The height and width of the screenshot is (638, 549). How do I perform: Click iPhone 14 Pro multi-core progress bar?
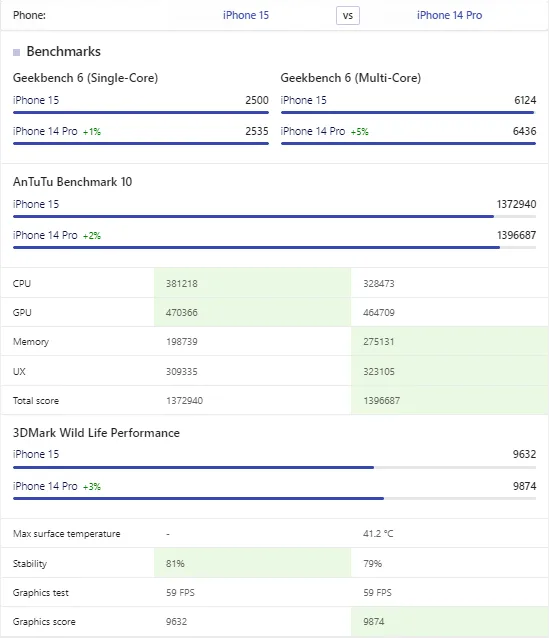(x=408, y=143)
